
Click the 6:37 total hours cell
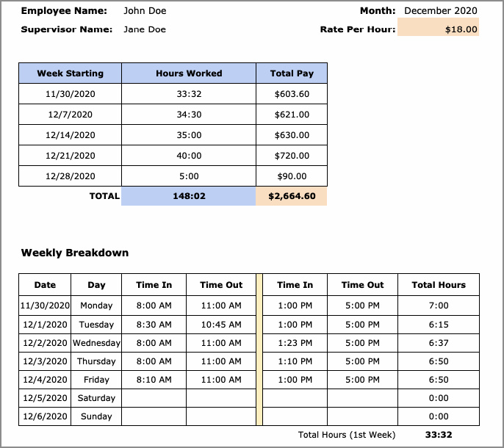click(x=439, y=343)
